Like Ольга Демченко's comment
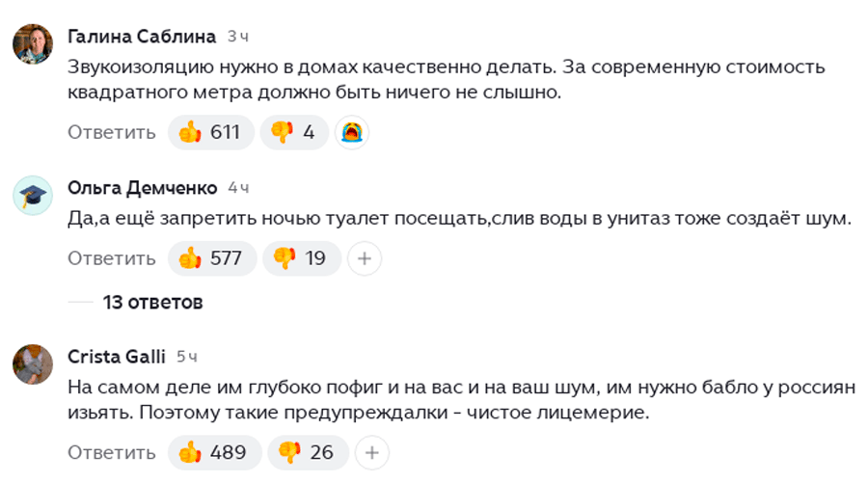This screenshot has width=868, height=483. click(x=212, y=258)
